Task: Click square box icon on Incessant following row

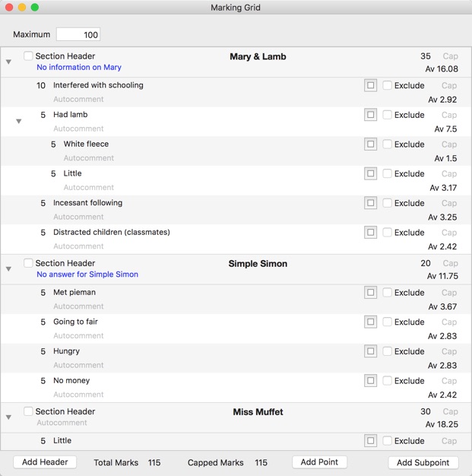Action: pyautogui.click(x=370, y=203)
